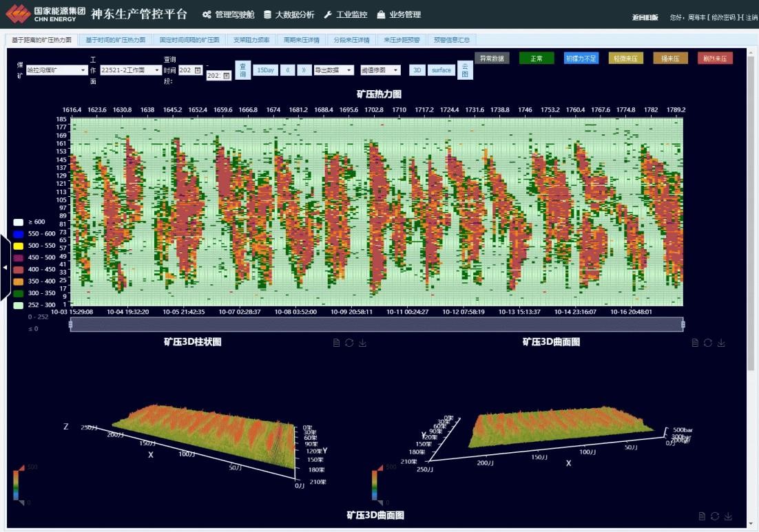Open the 业务管理 menu
The image size is (759, 532).
(x=399, y=14)
